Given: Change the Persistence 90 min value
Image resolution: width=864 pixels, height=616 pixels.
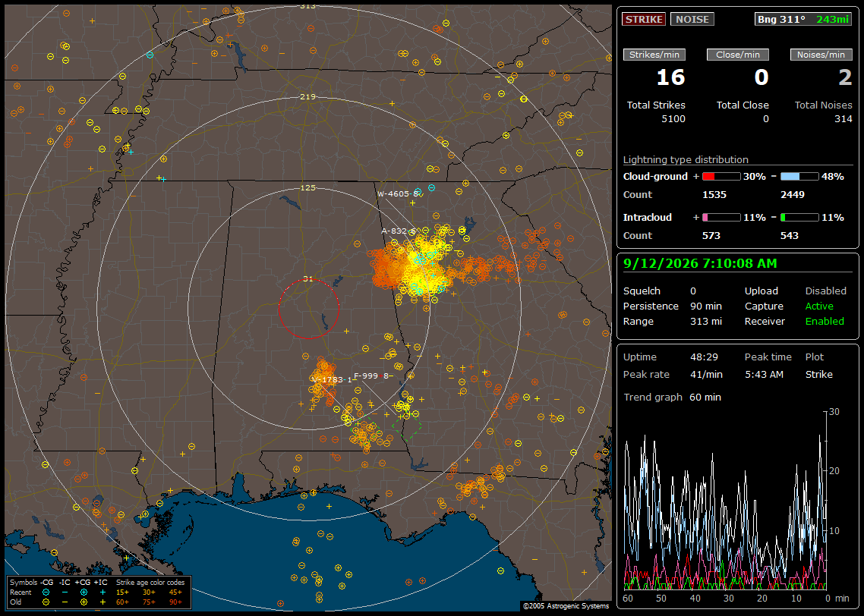Looking at the screenshot, I should 706,306.
